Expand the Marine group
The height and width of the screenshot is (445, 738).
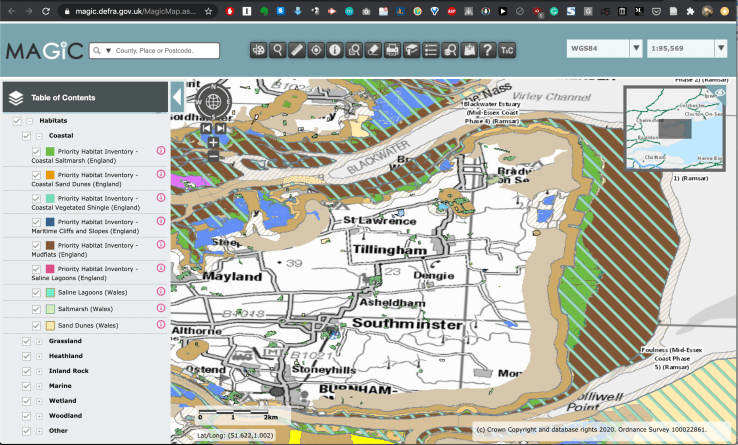39,386
